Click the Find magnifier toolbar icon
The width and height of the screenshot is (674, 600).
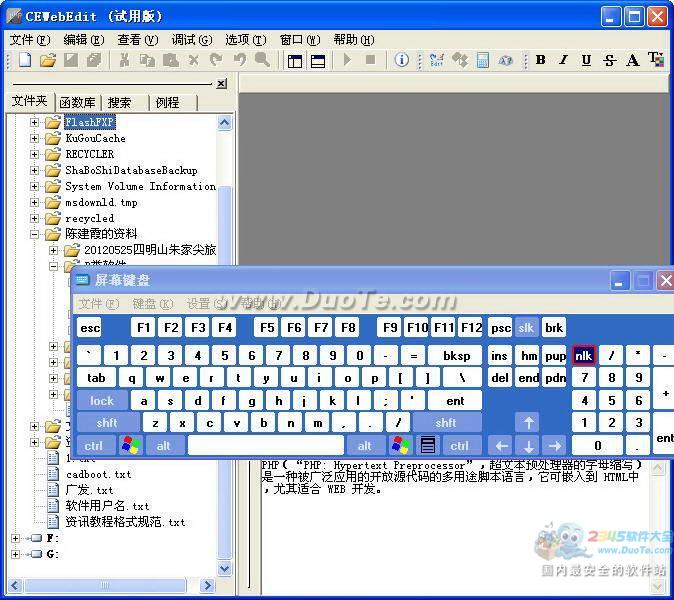pos(262,59)
